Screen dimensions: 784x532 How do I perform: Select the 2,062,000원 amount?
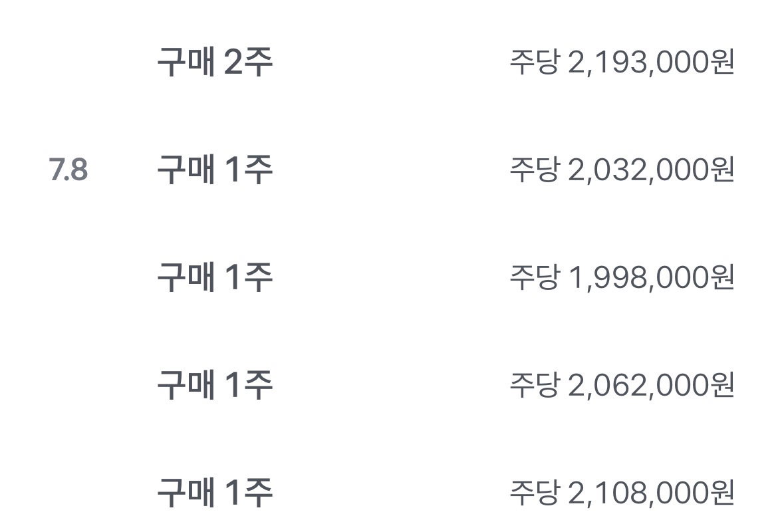click(x=652, y=386)
